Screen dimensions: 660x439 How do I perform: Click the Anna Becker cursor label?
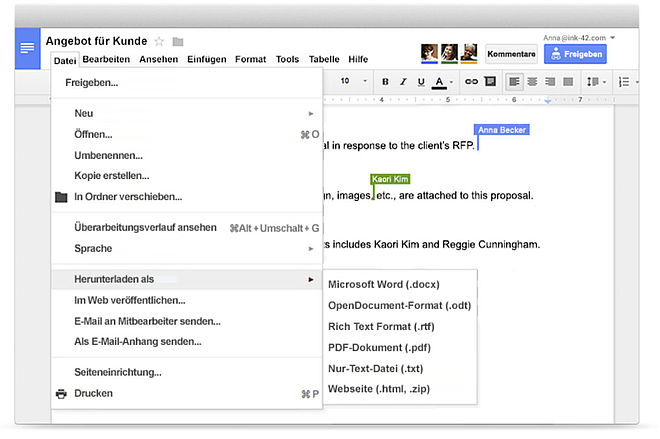pos(502,130)
